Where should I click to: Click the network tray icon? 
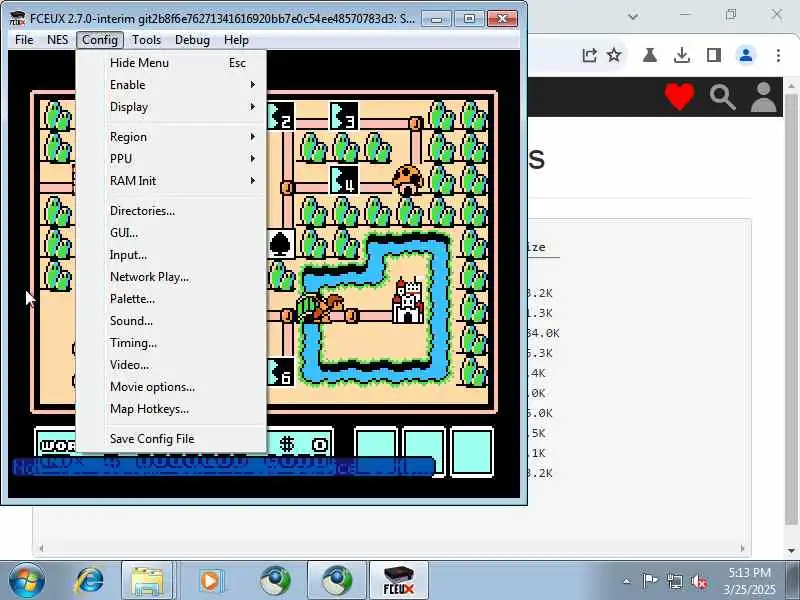click(674, 581)
